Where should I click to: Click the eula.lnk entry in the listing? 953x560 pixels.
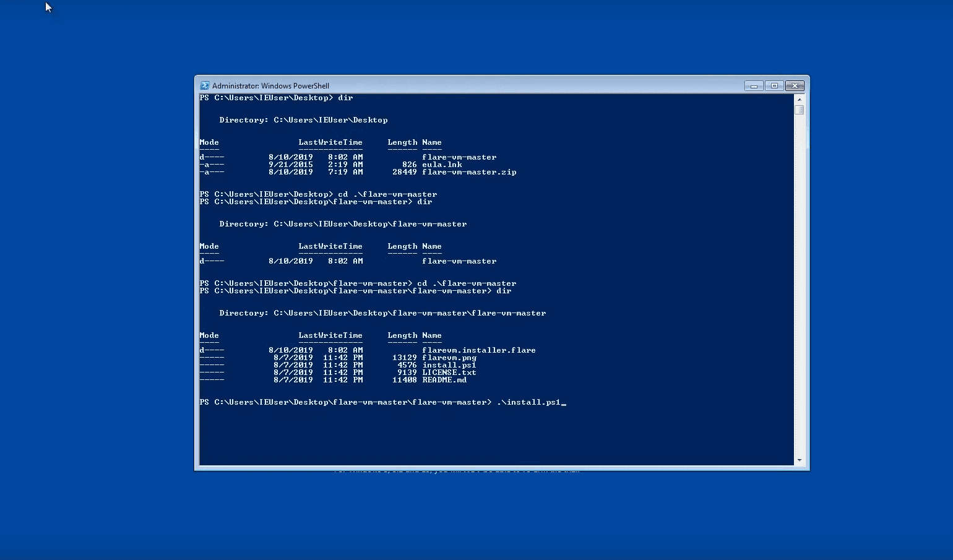(442, 165)
